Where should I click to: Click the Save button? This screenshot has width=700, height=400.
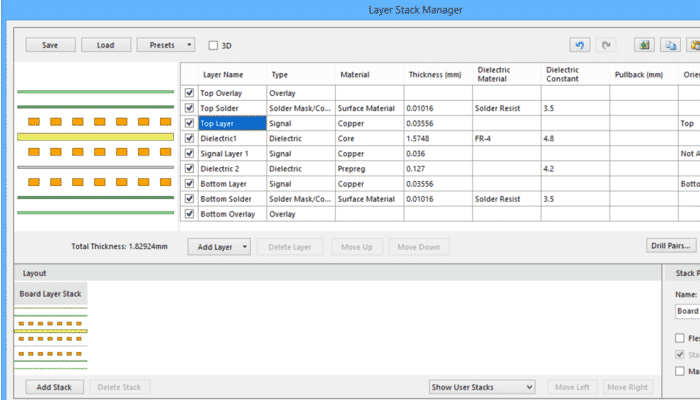(x=50, y=45)
